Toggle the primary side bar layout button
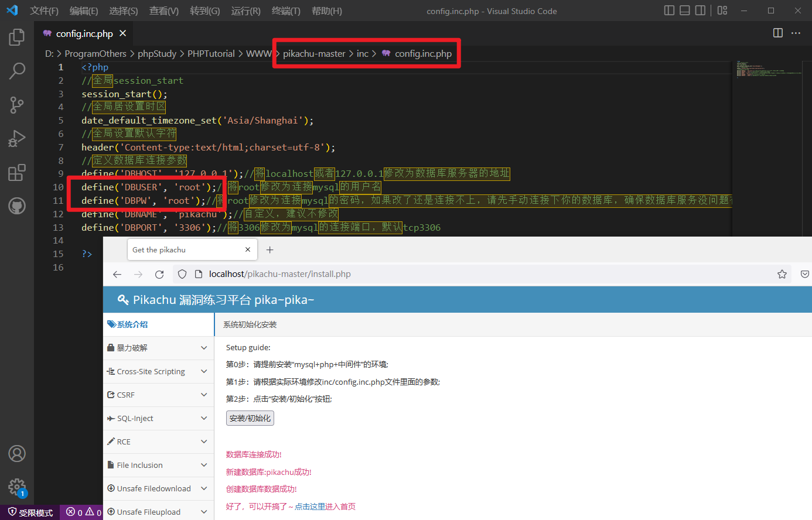Image resolution: width=812 pixels, height=520 pixels. (669, 11)
